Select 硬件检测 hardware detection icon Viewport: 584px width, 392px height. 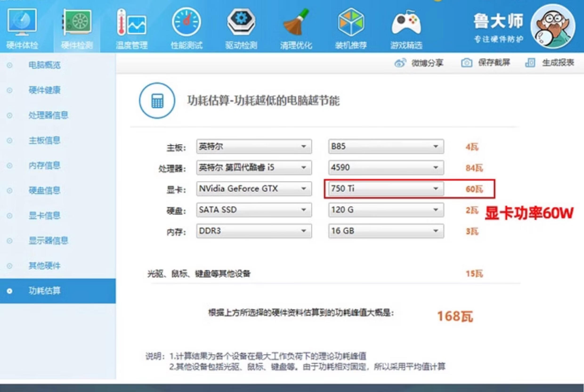tap(77, 22)
